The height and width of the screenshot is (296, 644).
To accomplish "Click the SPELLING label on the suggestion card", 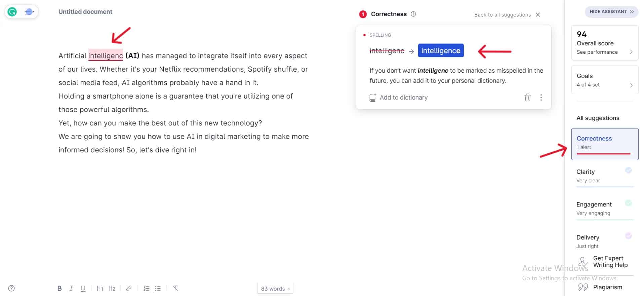I will [380, 35].
